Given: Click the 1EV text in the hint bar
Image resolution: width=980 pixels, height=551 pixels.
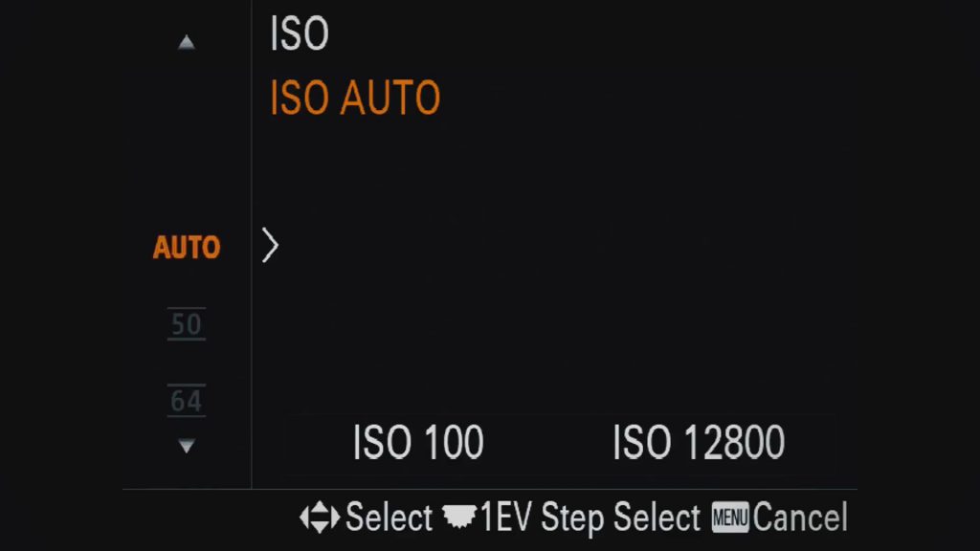Looking at the screenshot, I should click(x=505, y=518).
